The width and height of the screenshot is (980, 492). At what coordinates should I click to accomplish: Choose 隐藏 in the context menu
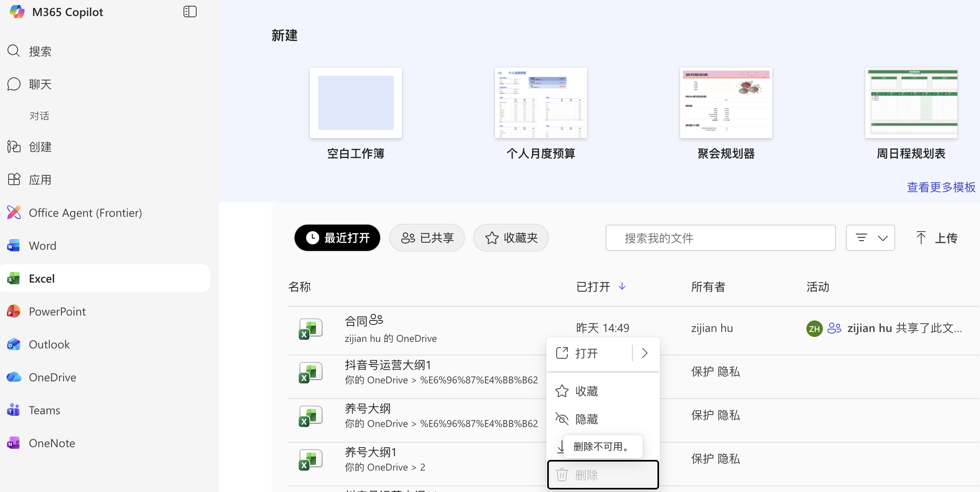click(x=603, y=419)
